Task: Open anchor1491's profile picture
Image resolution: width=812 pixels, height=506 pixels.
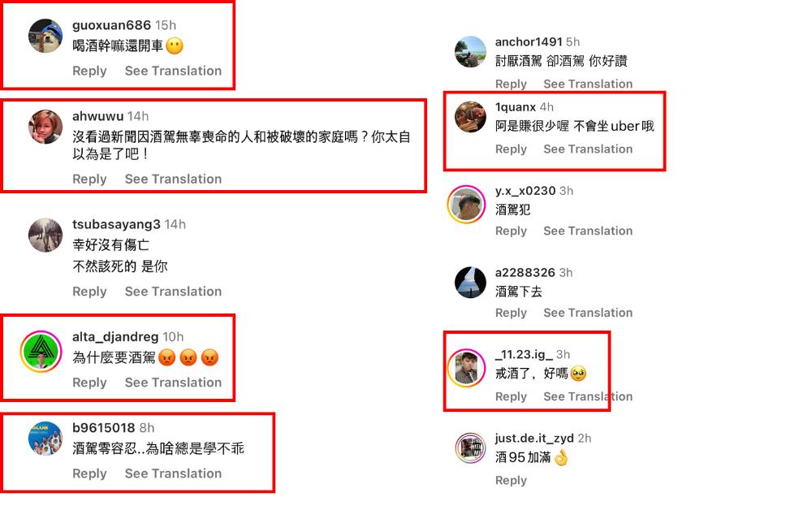Action: [470, 52]
